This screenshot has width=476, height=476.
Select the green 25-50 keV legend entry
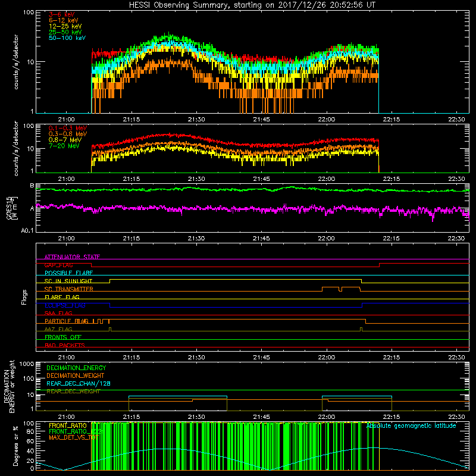[x=65, y=32]
